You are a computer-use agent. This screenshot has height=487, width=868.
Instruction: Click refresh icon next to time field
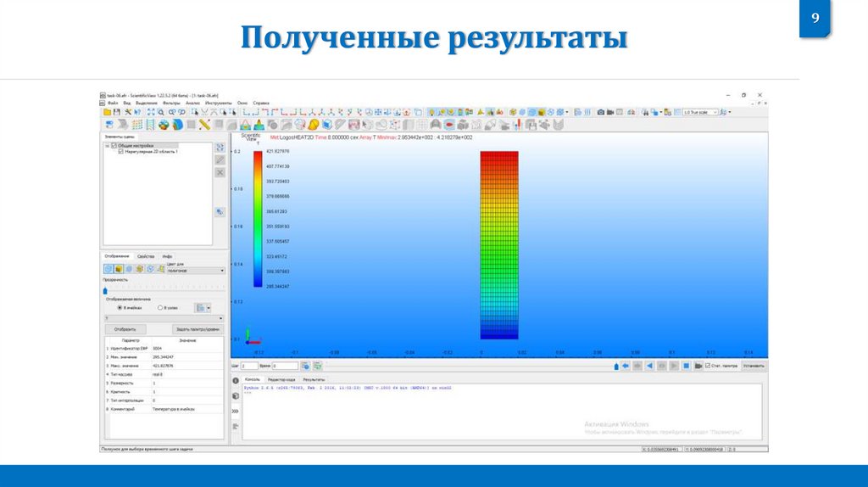tap(317, 366)
